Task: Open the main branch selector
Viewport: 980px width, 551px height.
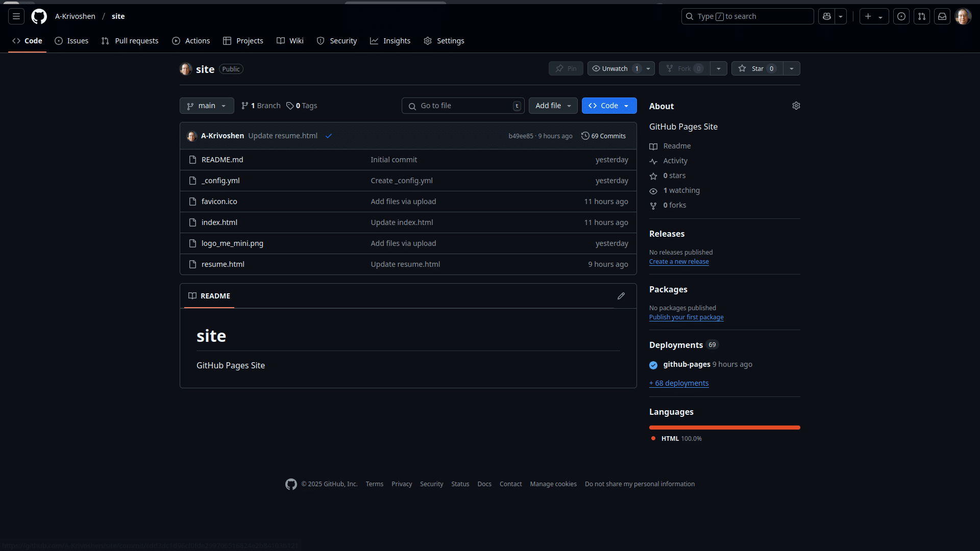Action: (x=207, y=106)
